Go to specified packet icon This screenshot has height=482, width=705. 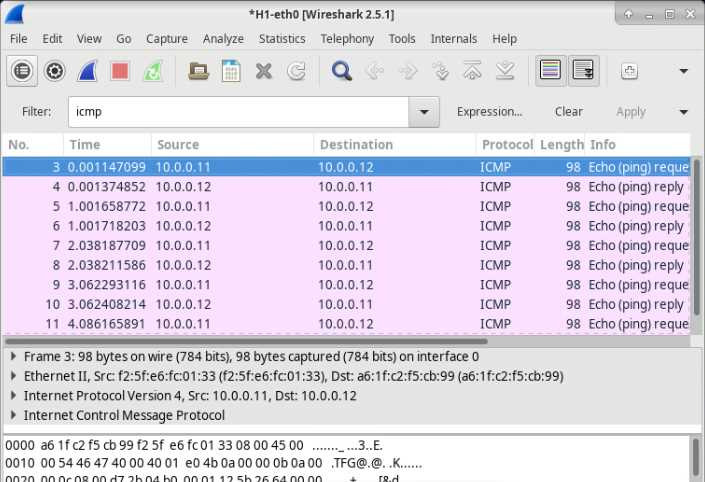[x=441, y=71]
